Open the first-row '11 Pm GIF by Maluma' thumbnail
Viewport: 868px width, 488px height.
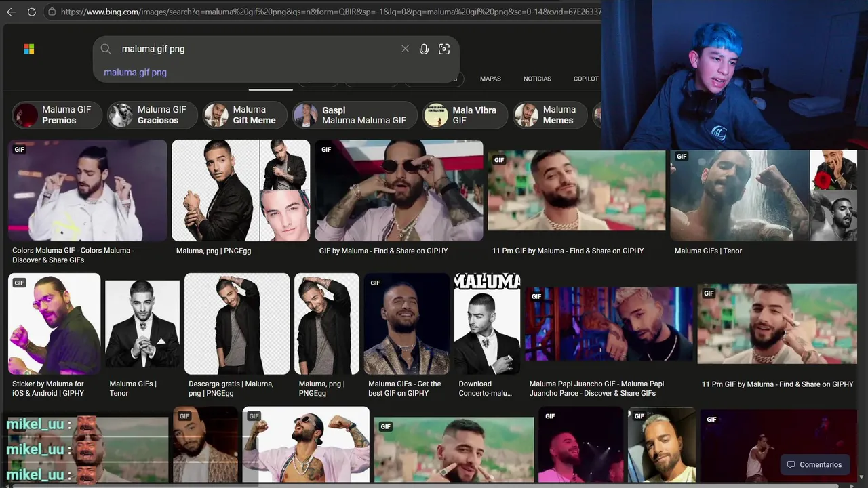pyautogui.click(x=576, y=190)
